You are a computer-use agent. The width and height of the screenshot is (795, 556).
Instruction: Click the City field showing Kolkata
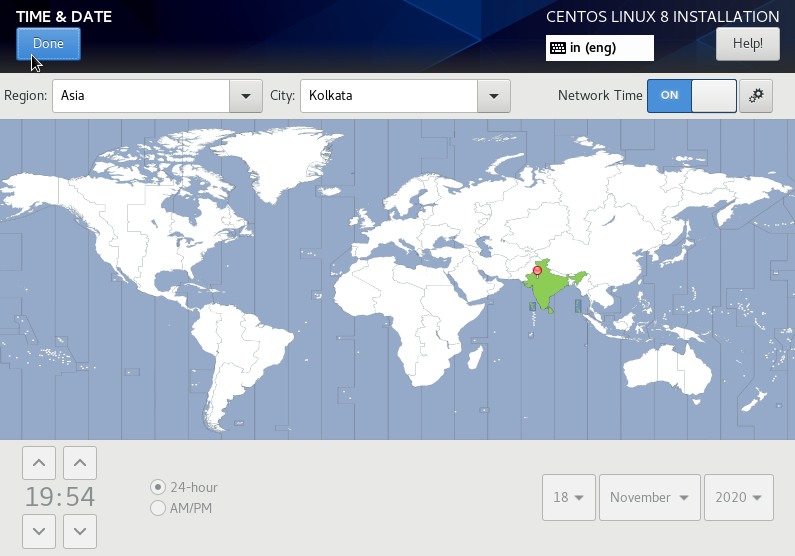click(389, 96)
